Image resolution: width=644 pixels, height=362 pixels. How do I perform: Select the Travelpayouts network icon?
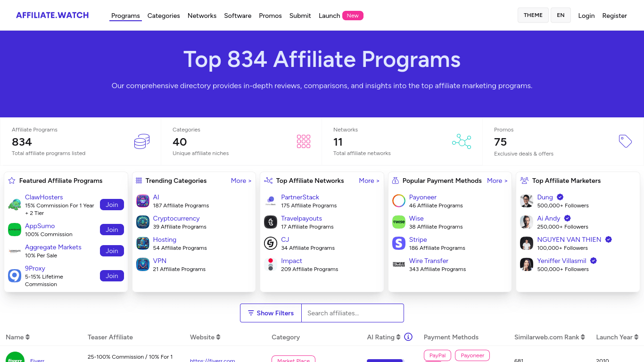pos(270,222)
